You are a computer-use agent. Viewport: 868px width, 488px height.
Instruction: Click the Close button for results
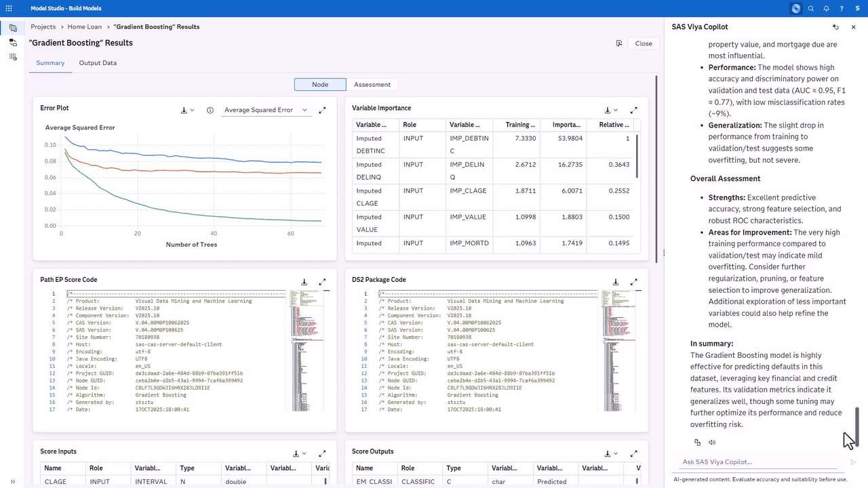click(643, 43)
